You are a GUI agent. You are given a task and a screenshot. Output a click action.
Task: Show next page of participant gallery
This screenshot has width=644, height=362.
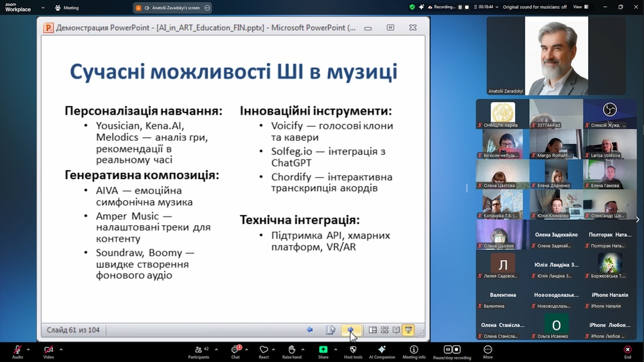tap(637, 220)
